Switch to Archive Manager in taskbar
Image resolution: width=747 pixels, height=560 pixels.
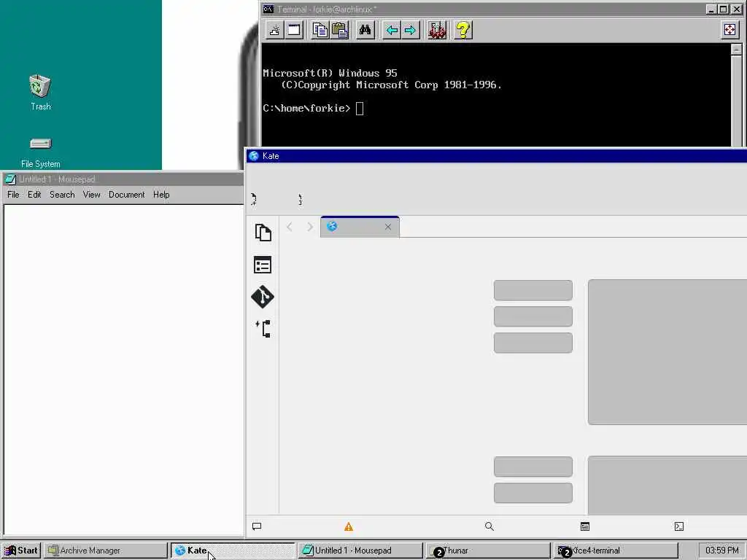tap(105, 551)
